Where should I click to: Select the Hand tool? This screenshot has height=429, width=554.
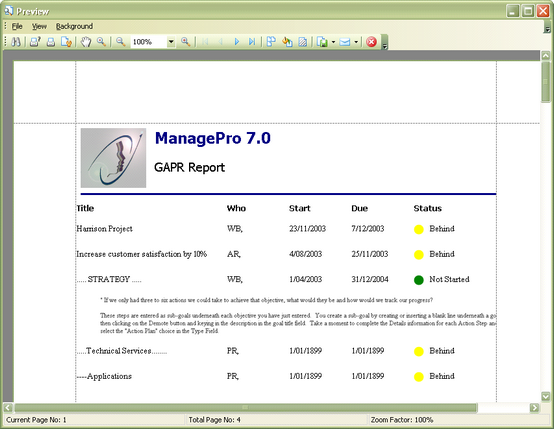pos(86,42)
